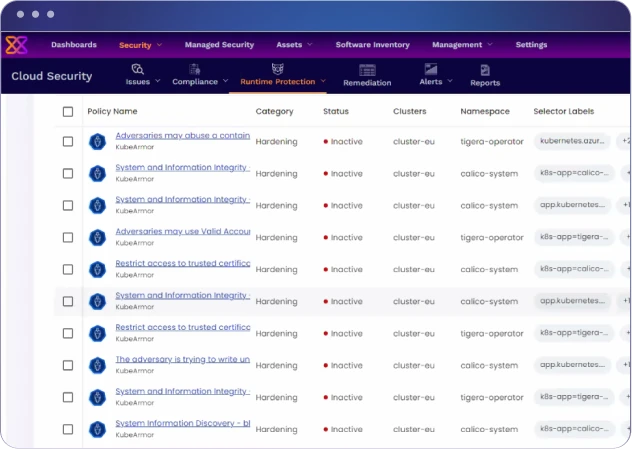Viewport: 632px width, 449px height.
Task: Switch to the Remediation tab
Action: pyautogui.click(x=367, y=76)
